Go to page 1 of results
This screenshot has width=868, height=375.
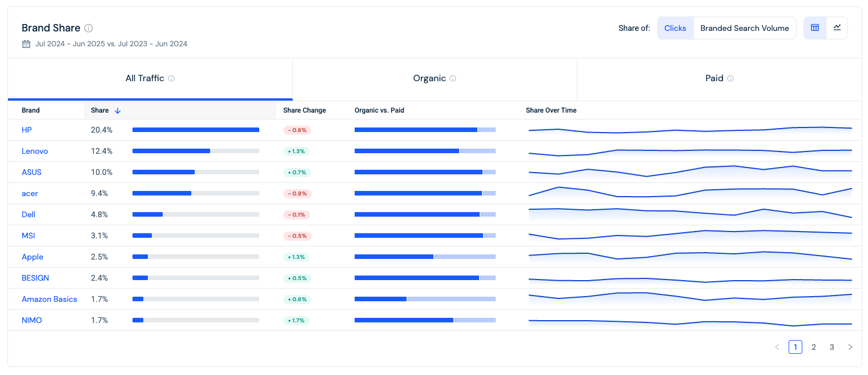pos(795,347)
